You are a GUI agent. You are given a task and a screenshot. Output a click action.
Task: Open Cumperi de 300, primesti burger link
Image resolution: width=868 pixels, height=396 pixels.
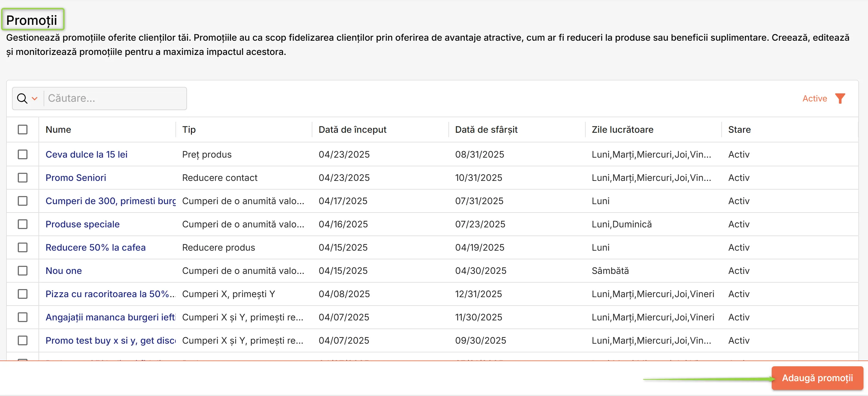[x=110, y=201]
